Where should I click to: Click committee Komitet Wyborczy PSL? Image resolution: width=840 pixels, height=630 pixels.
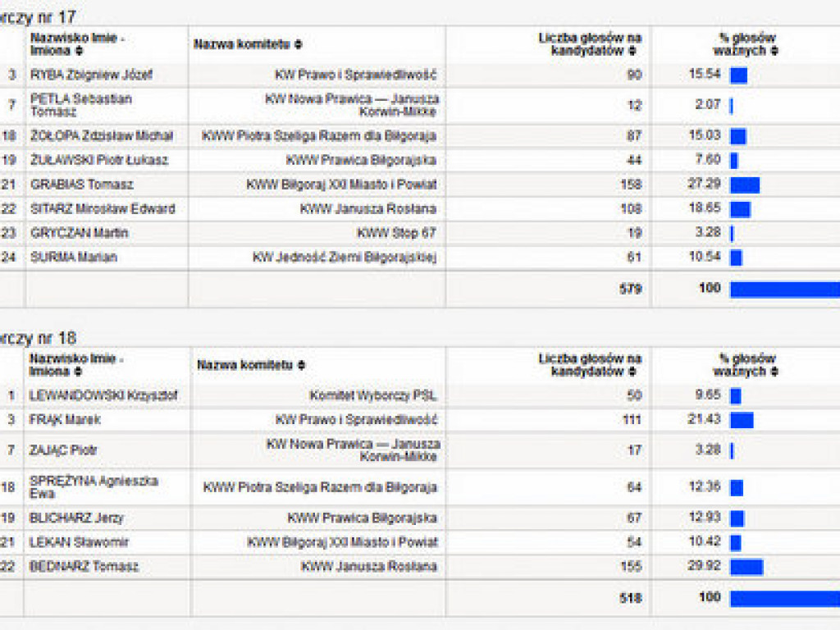pyautogui.click(x=373, y=396)
